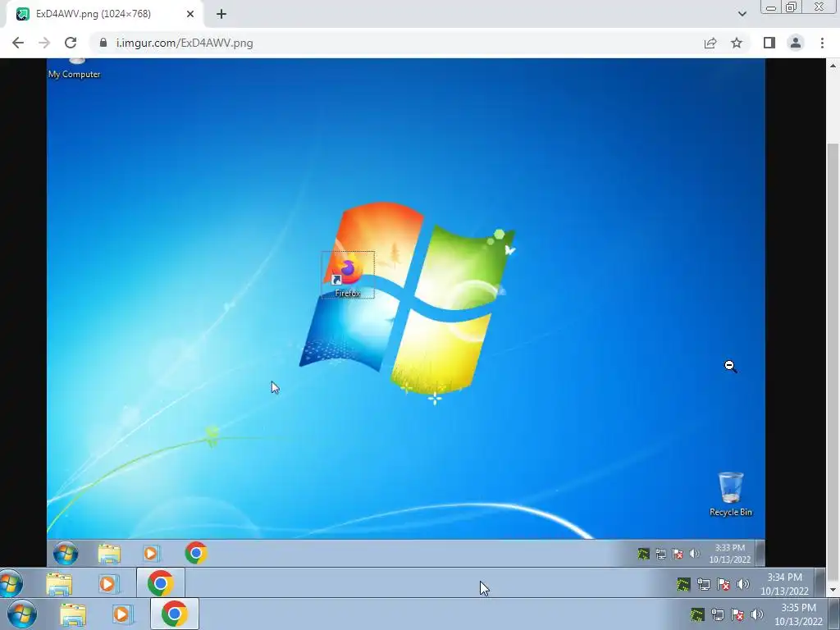Click the 3:35 PM clock
The width and height of the screenshot is (840, 630).
point(799,614)
